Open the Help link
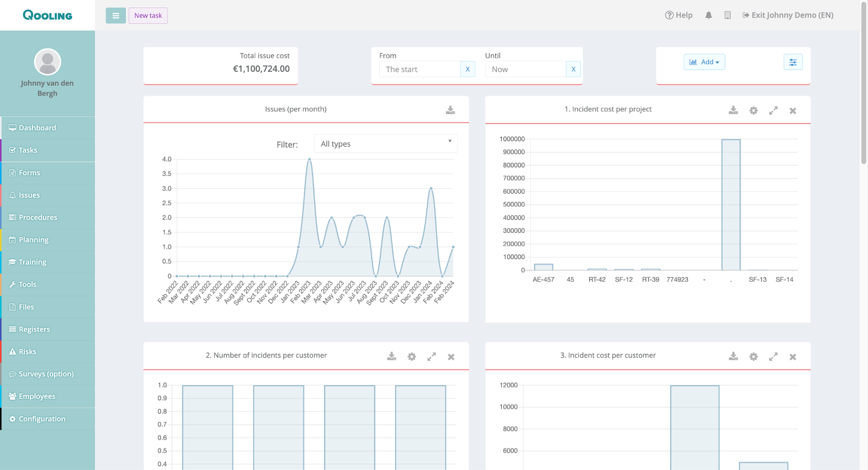Screen dimensions: 868x470 coord(679,15)
